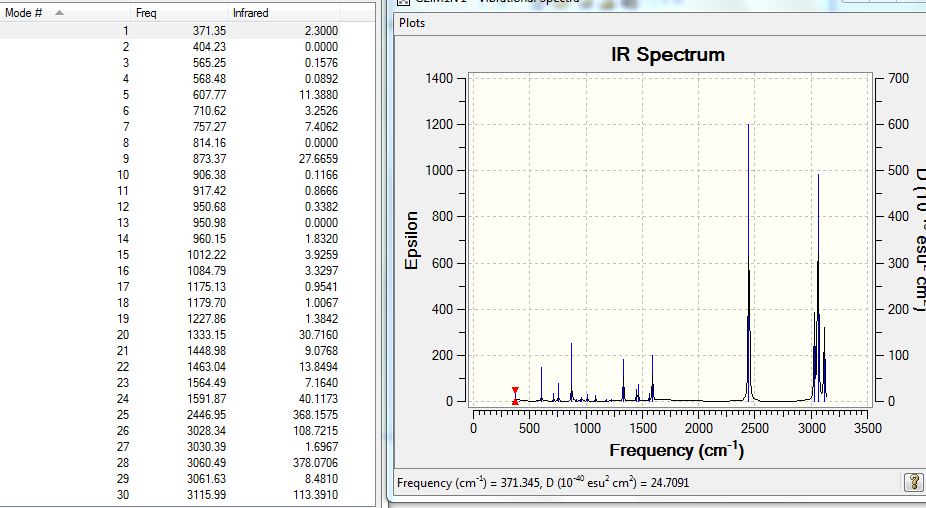Click the IR Spectrum plot title
The image size is (926, 508).
pyautogui.click(x=668, y=54)
